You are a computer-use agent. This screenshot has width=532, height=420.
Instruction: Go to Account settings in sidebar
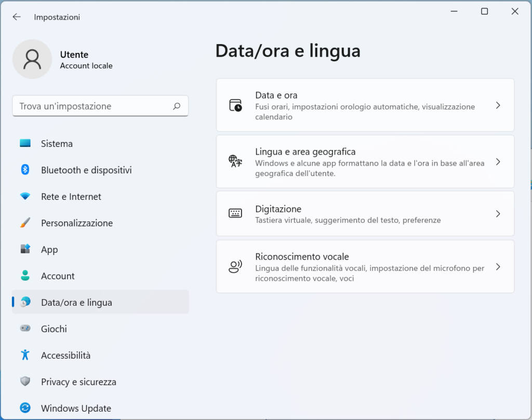(x=58, y=276)
